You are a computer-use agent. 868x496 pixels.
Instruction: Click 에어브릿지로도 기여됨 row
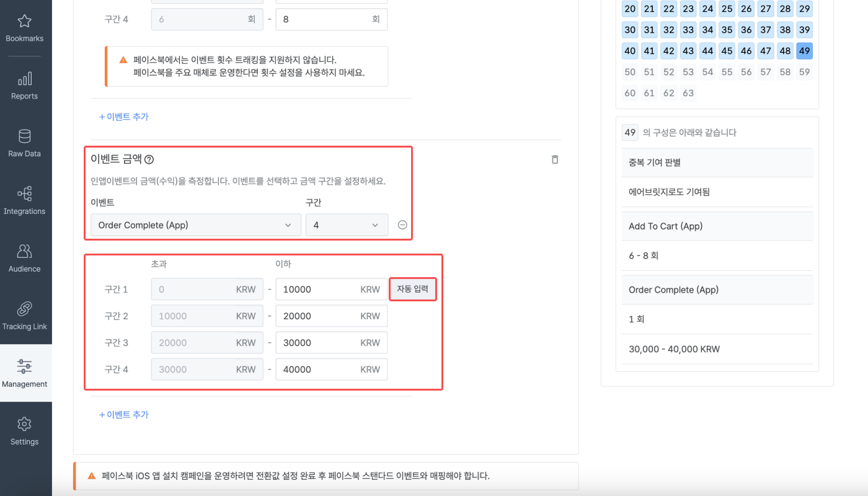[717, 192]
